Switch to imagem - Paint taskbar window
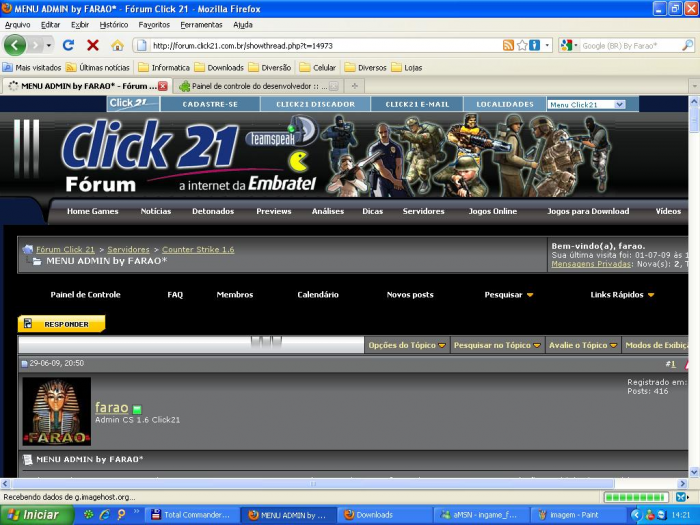Viewport: 700px width, 525px height. pos(576,515)
